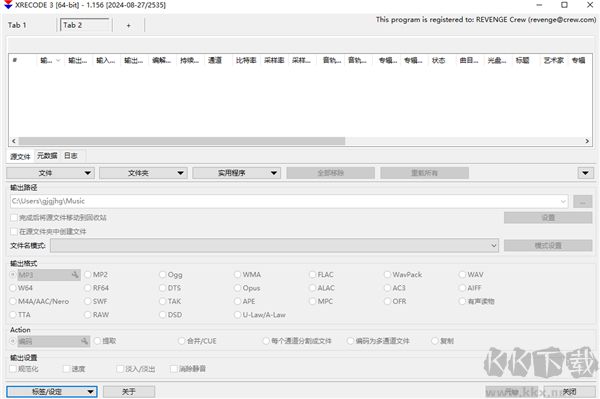Click the 关闭 close button at bottom
The width and height of the screenshot is (600, 399).
click(569, 392)
